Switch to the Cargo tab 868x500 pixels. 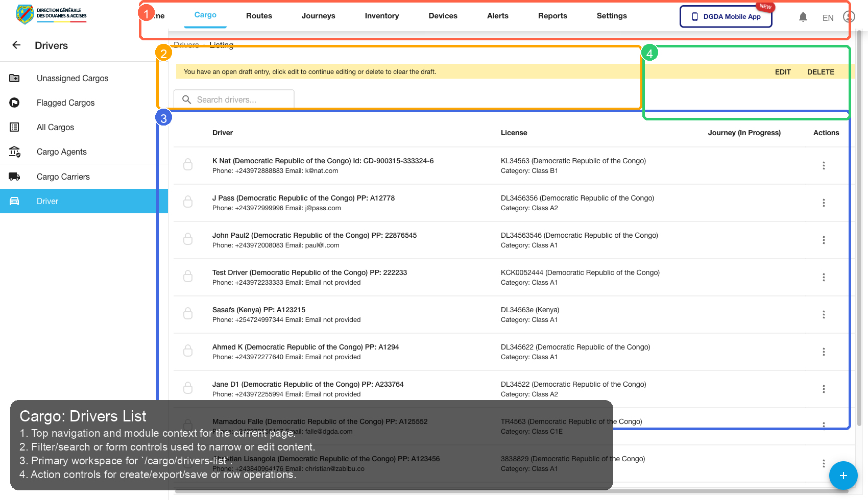tap(205, 15)
